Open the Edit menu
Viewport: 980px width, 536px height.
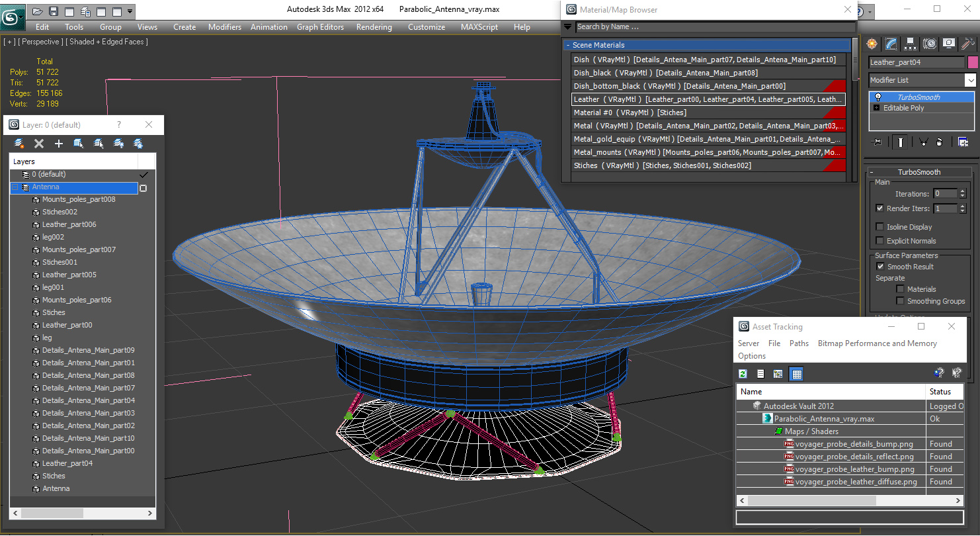click(42, 27)
